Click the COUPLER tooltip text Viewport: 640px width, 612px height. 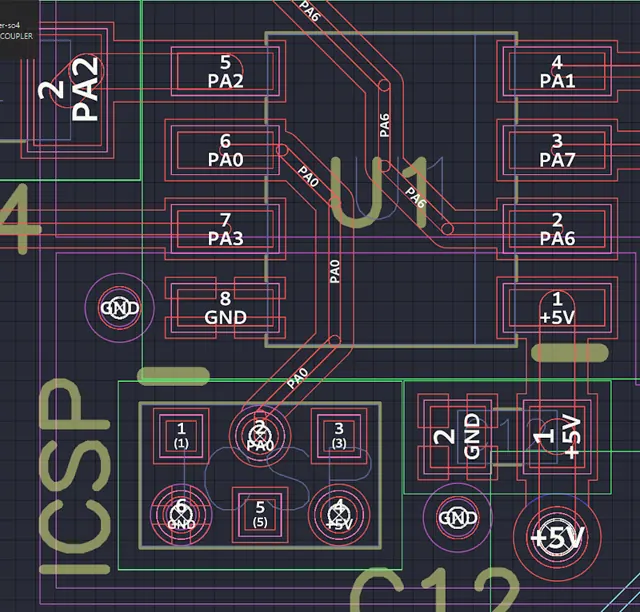16,36
